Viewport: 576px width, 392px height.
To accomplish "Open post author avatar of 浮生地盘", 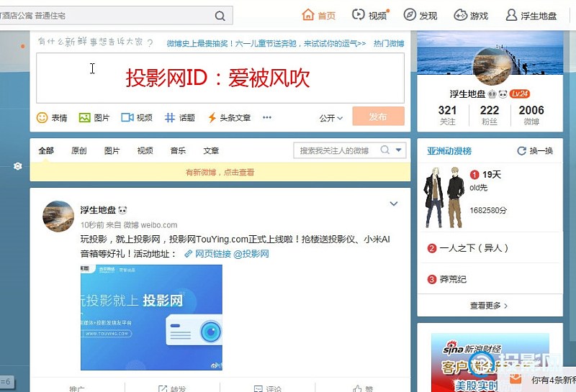I will (58, 216).
